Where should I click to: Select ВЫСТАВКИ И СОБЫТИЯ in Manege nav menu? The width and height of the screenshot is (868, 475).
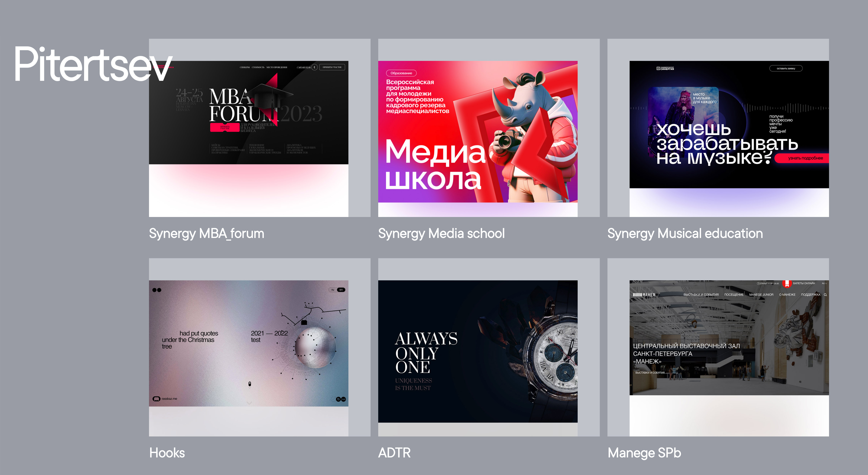pyautogui.click(x=701, y=294)
